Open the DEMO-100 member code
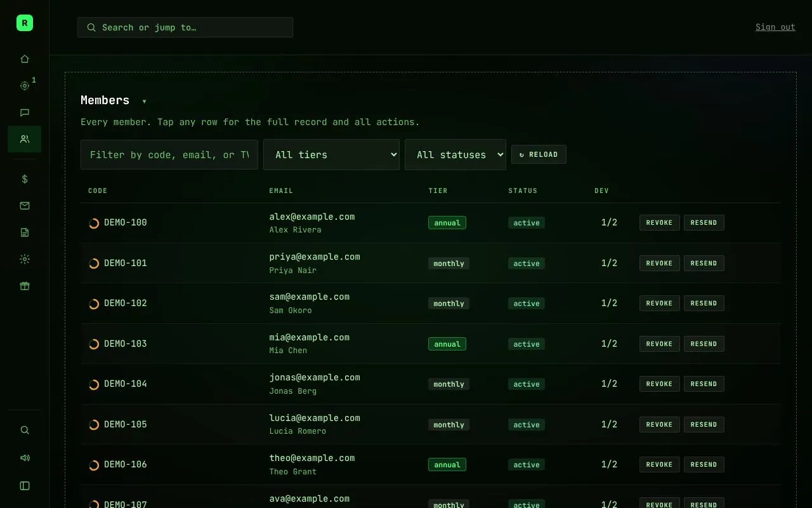This screenshot has height=508, width=812. coord(126,222)
